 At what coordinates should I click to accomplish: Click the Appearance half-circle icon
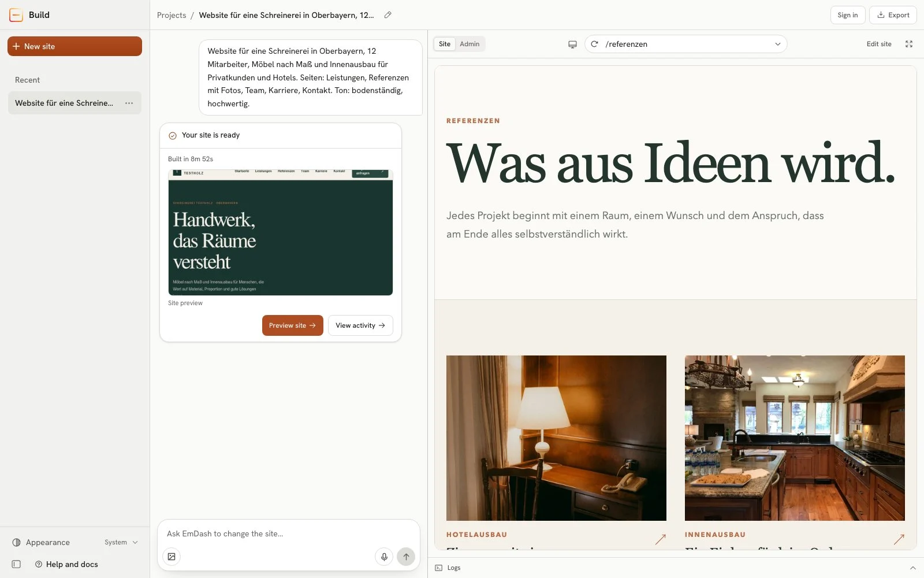click(16, 542)
